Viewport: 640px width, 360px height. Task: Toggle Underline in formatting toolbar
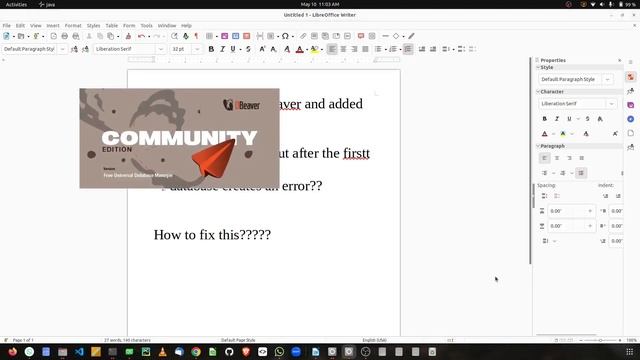[233, 49]
